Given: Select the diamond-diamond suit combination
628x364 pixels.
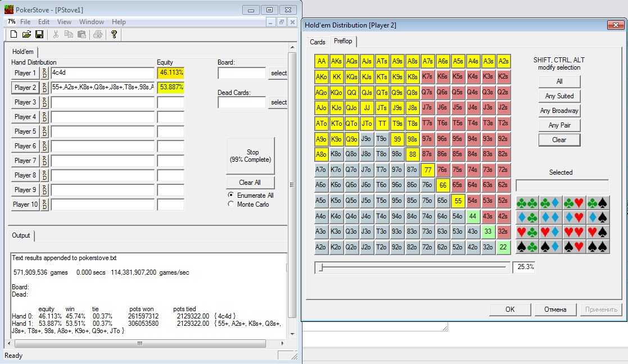Looking at the screenshot, I should coord(551,217).
